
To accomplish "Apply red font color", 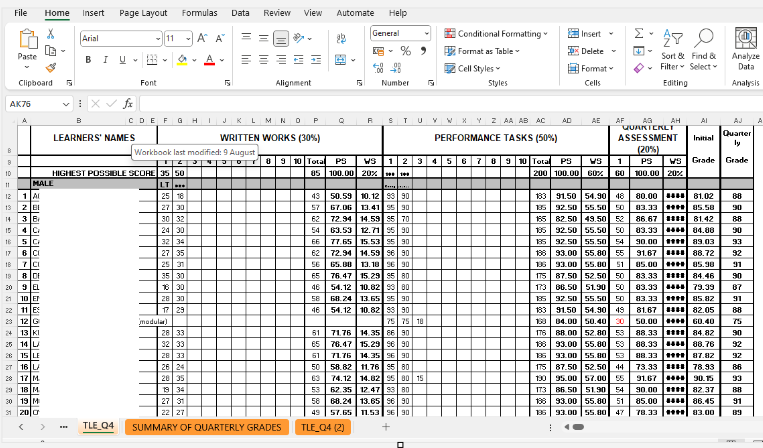I will (x=209, y=60).
